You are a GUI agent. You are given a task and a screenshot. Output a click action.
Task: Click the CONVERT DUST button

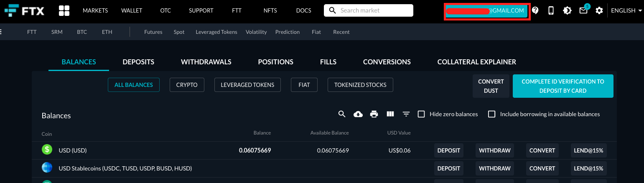pyautogui.click(x=491, y=86)
